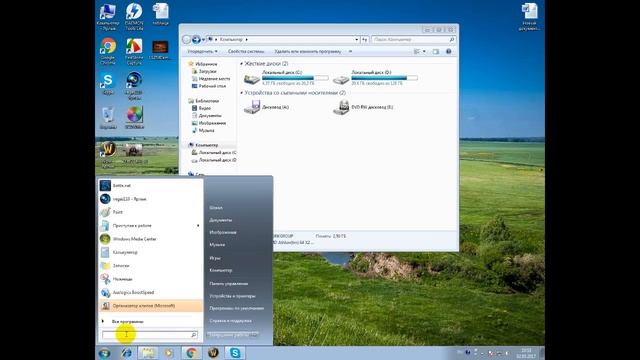The image size is (640, 360).
Task: Click the Explorer forward navigation button
Action: pyautogui.click(x=196, y=40)
